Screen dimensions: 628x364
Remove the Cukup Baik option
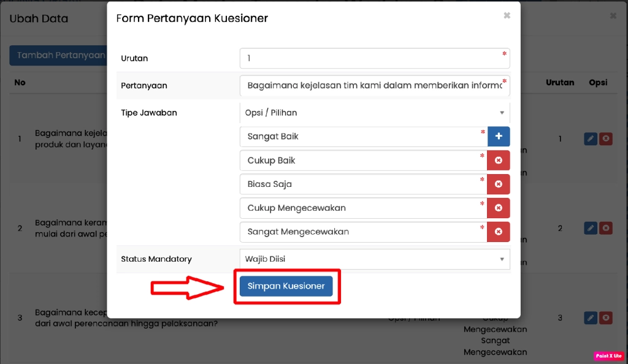499,160
